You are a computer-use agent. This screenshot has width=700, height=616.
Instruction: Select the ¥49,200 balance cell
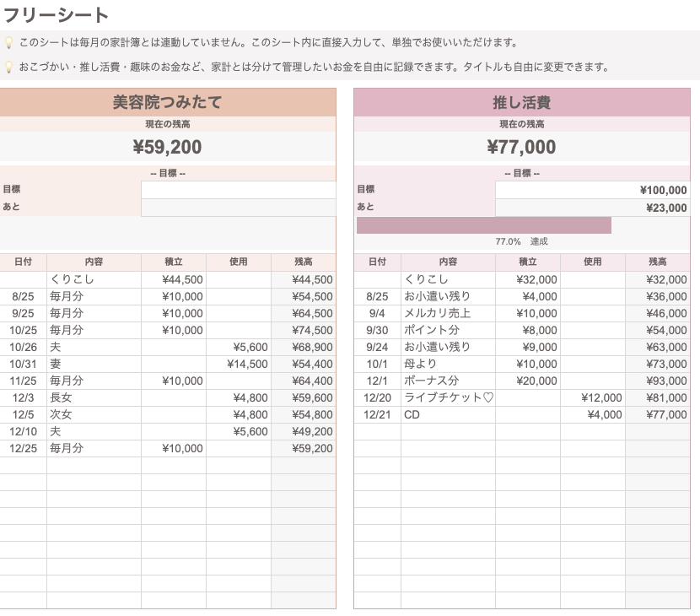(x=304, y=431)
